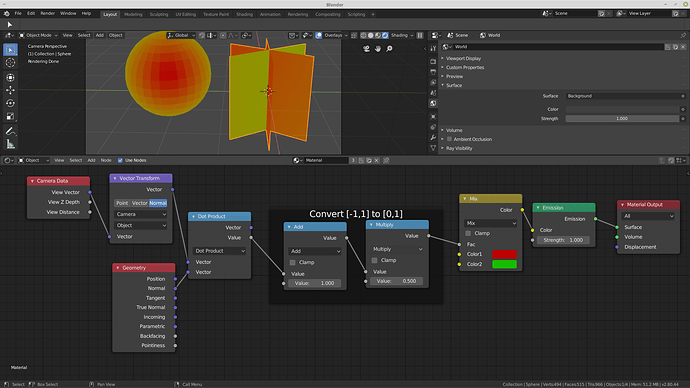The width and height of the screenshot is (690, 388).
Task: Enable Clamp on the Multiply node
Action: pos(374,260)
